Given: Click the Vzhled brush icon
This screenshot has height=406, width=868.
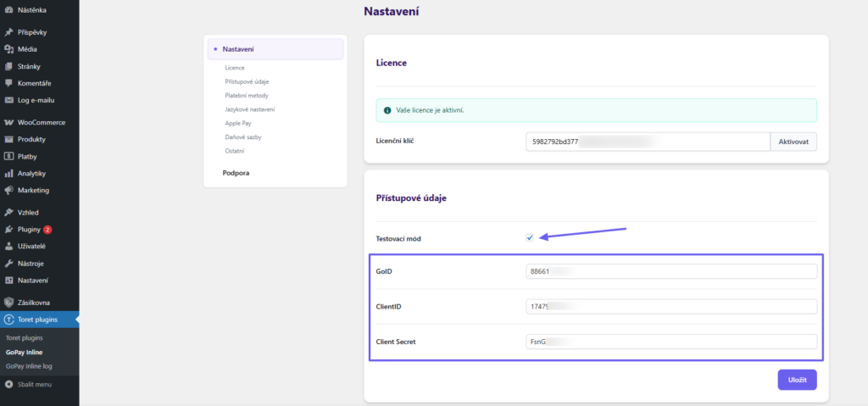Looking at the screenshot, I should [x=8, y=212].
